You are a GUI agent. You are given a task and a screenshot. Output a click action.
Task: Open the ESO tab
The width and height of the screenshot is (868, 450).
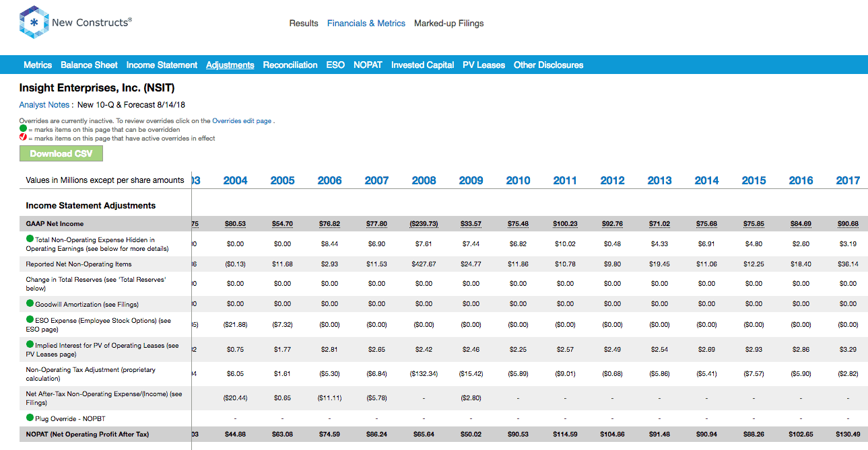pos(335,65)
